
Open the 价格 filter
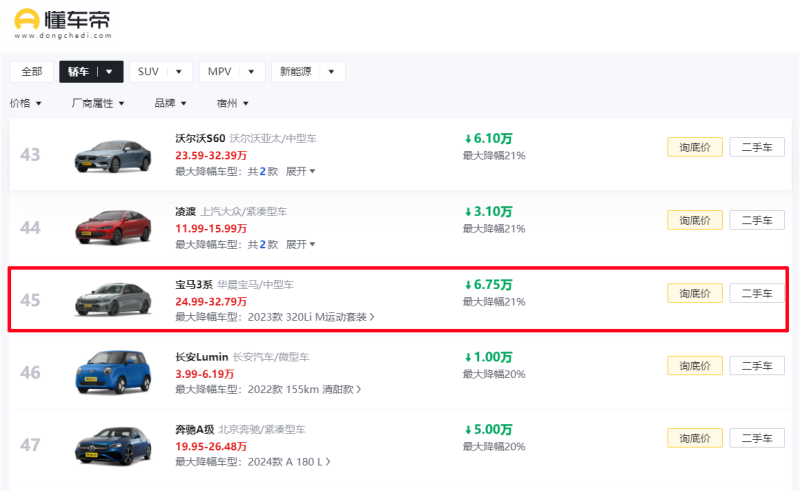click(26, 103)
